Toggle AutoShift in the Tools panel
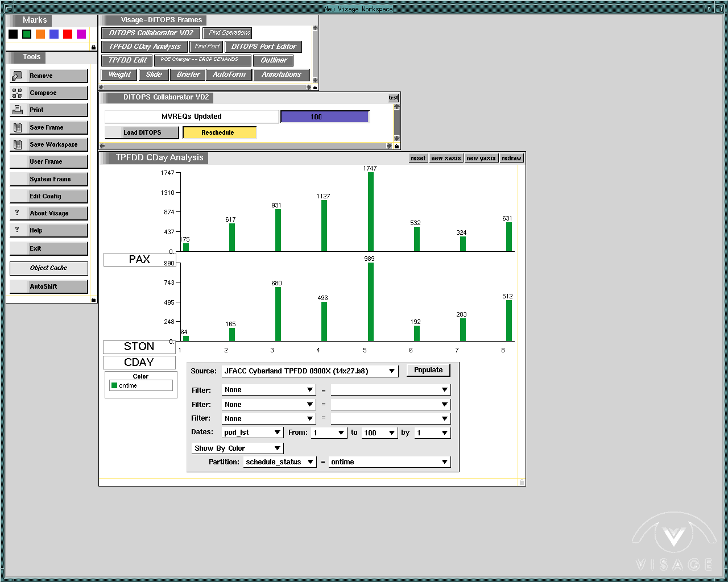 pos(48,286)
